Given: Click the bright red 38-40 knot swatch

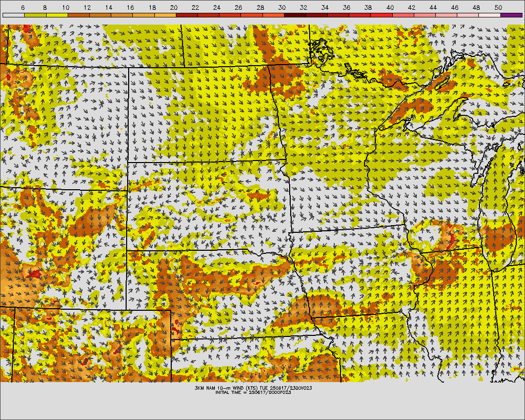Looking at the screenshot, I should [381, 15].
